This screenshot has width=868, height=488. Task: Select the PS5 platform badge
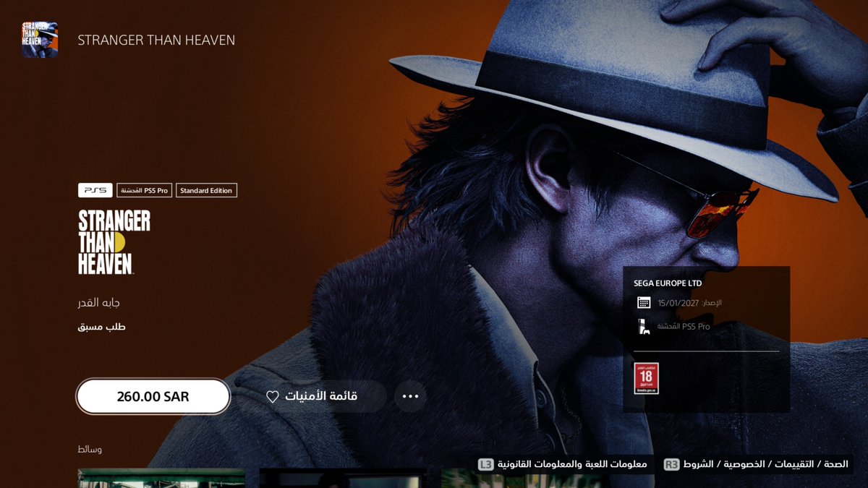95,191
